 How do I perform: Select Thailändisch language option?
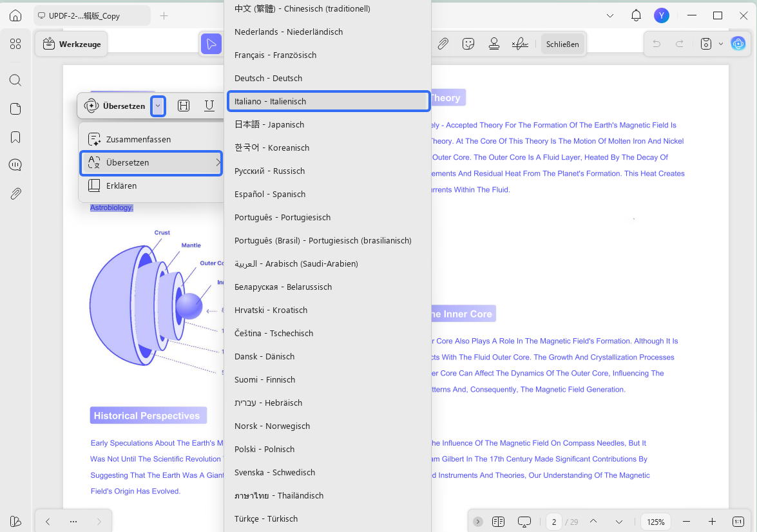[328, 495]
